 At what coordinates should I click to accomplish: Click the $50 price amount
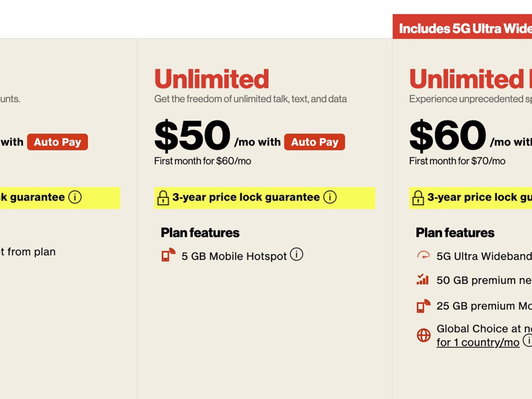tap(192, 136)
